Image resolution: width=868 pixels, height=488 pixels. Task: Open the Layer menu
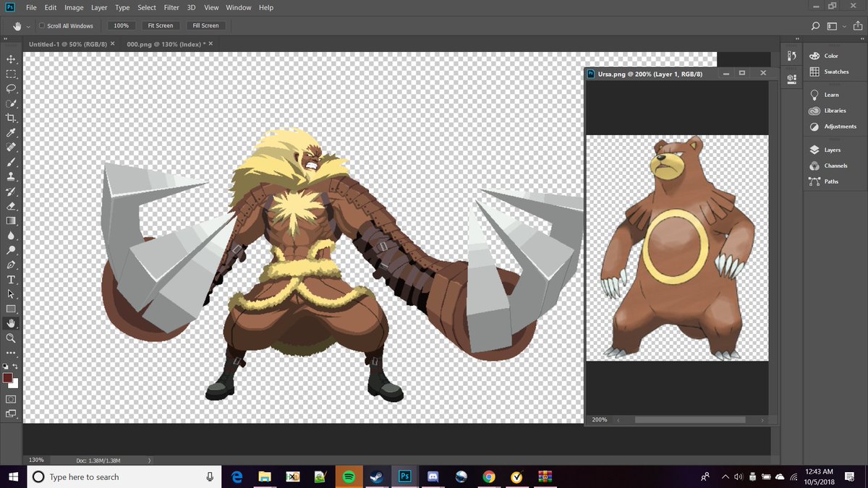pyautogui.click(x=99, y=7)
